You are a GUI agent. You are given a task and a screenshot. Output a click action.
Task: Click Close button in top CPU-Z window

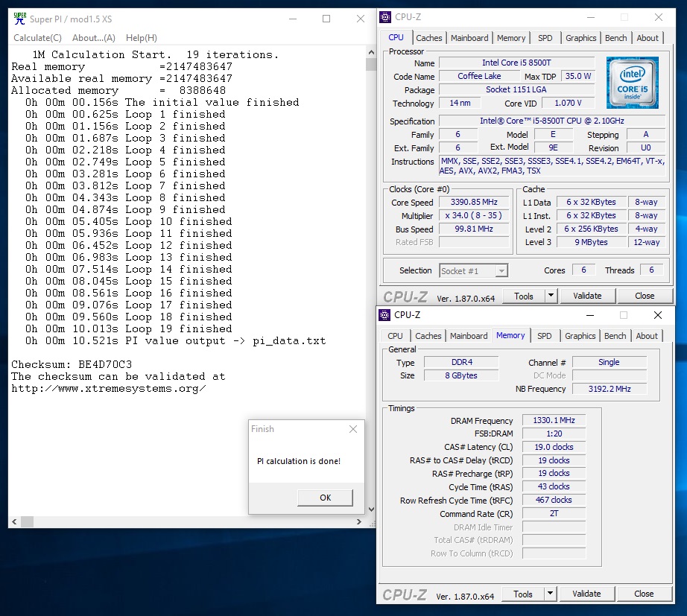pyautogui.click(x=645, y=296)
